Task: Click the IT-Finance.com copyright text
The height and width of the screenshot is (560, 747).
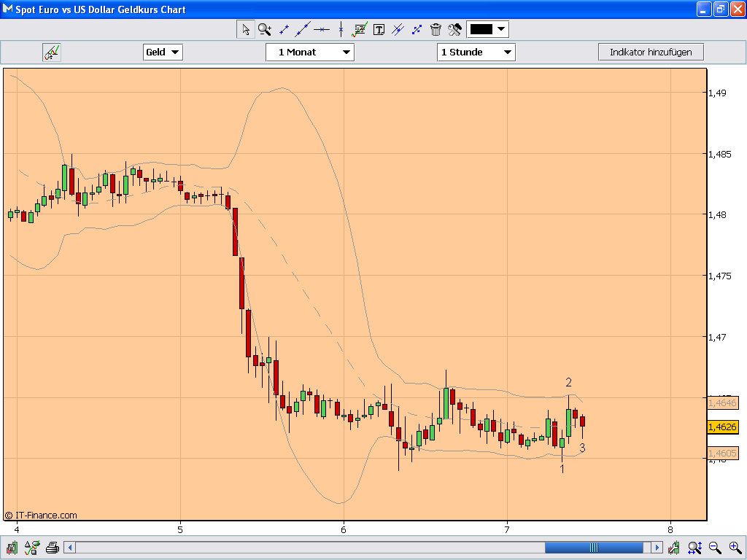Action: (41, 516)
